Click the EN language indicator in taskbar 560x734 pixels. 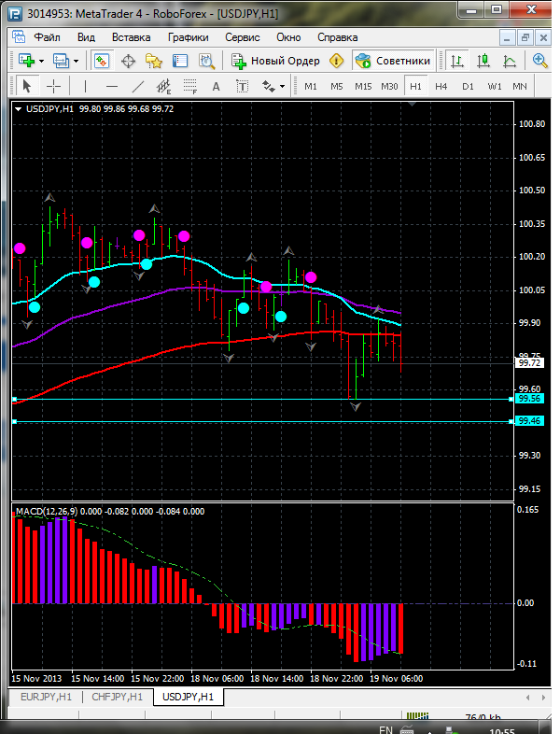point(385,729)
